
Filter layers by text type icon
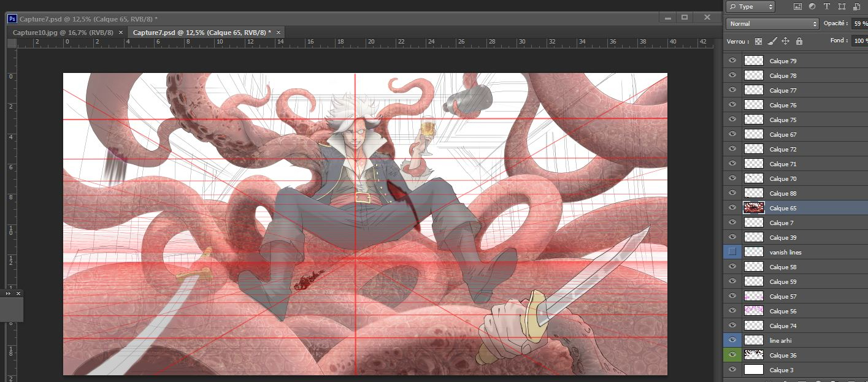tap(826, 7)
